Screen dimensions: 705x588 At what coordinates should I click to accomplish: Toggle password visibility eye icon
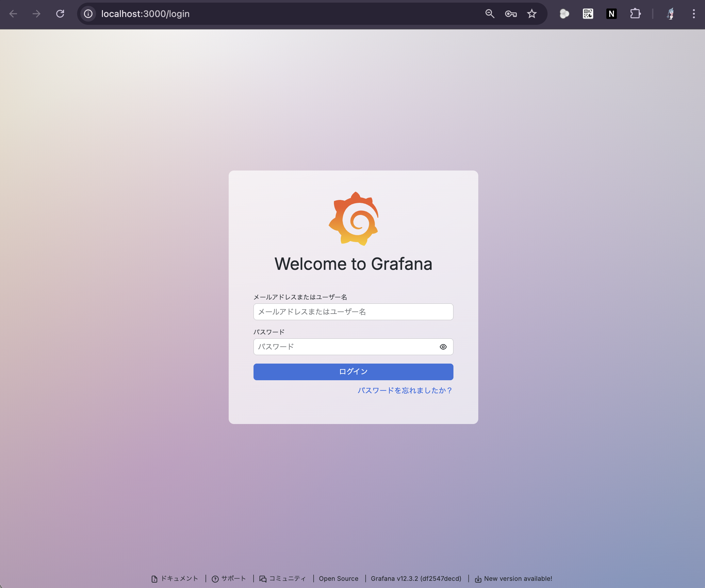point(443,347)
